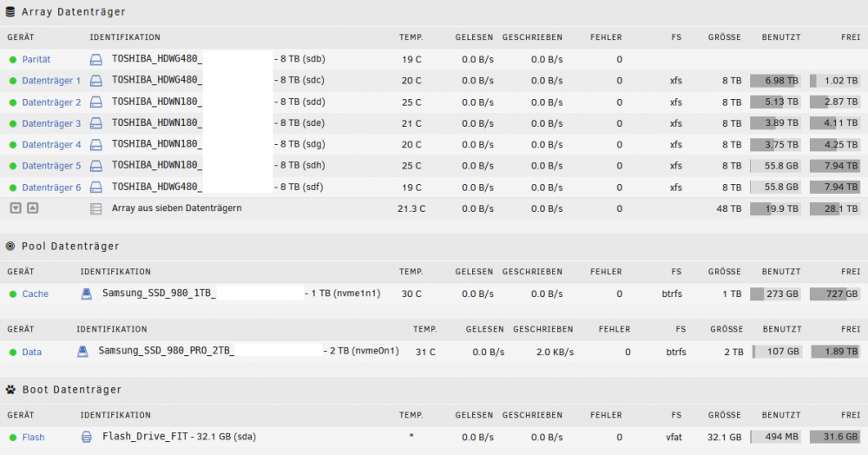
Task: Click the disk icon for Datenträger 4 (sdg)
Action: [96, 145]
